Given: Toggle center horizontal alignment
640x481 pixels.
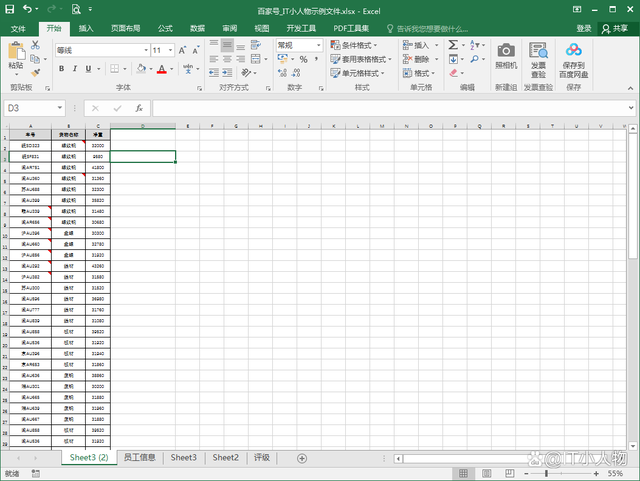Looking at the screenshot, I should (x=227, y=59).
